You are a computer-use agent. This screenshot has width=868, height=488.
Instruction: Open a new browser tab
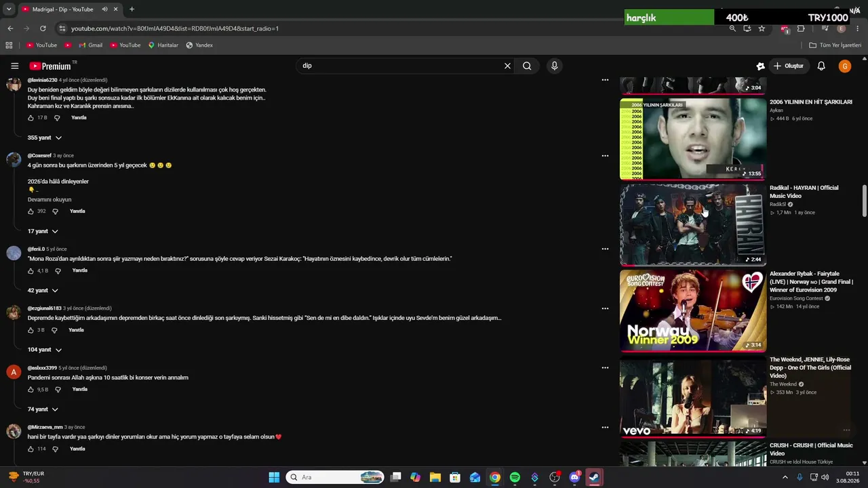pos(132,9)
